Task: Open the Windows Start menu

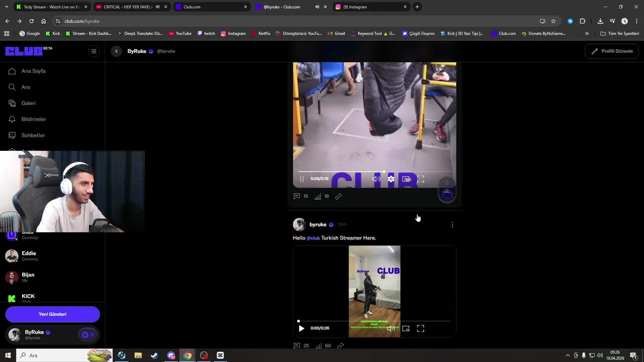Action: (x=8, y=355)
